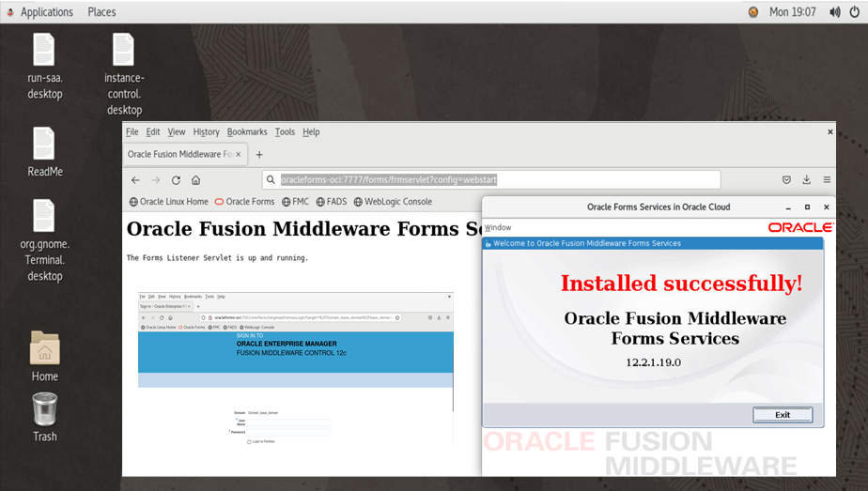Image resolution: width=868 pixels, height=491 pixels.
Task: Click the 12.2.1.19.0 version text
Action: click(x=653, y=362)
